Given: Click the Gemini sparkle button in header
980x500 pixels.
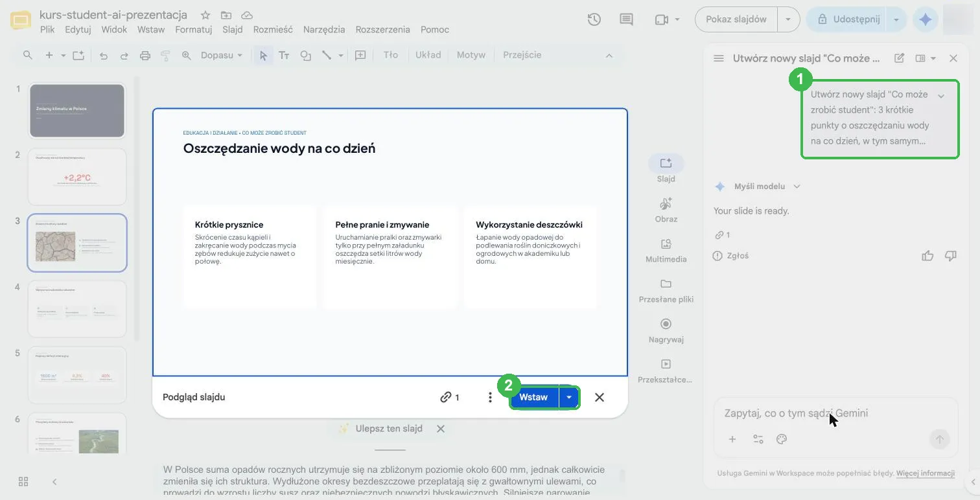Looking at the screenshot, I should pyautogui.click(x=925, y=19).
